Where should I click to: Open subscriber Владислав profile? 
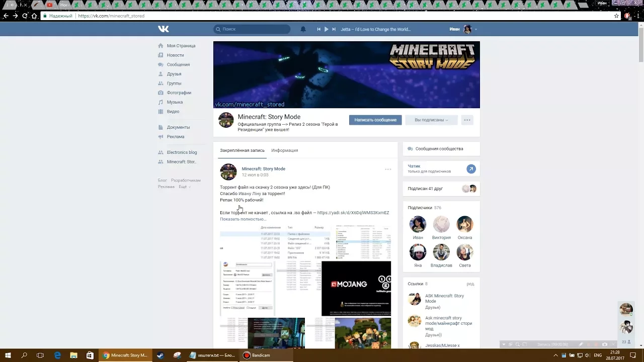point(441,256)
